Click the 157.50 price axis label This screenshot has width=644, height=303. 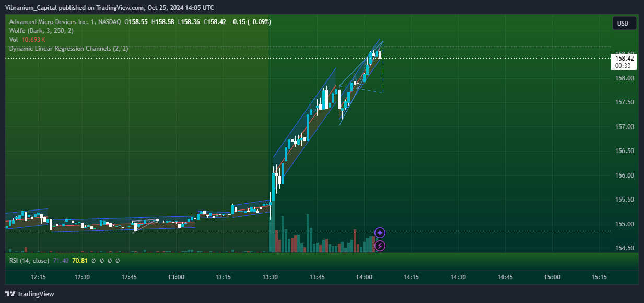pos(624,102)
